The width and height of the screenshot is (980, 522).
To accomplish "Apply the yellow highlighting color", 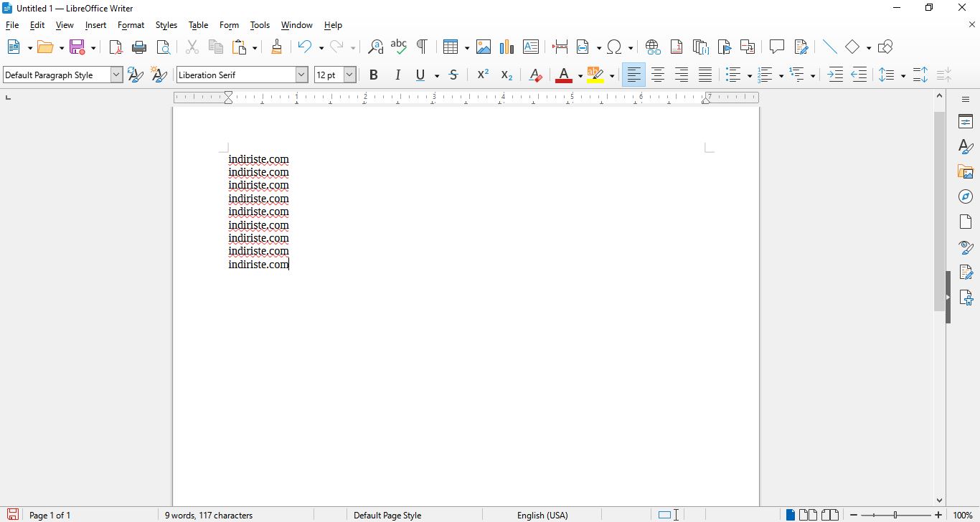I will pyautogui.click(x=596, y=75).
